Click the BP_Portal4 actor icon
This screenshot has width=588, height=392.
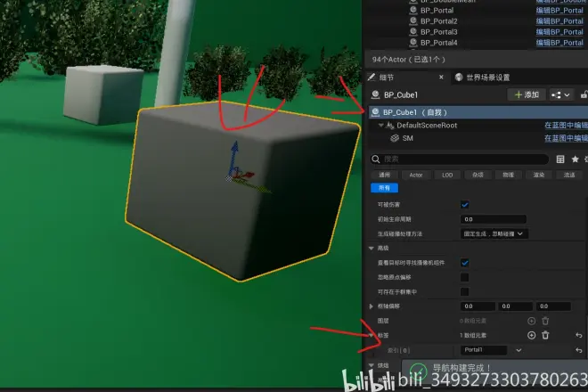413,43
